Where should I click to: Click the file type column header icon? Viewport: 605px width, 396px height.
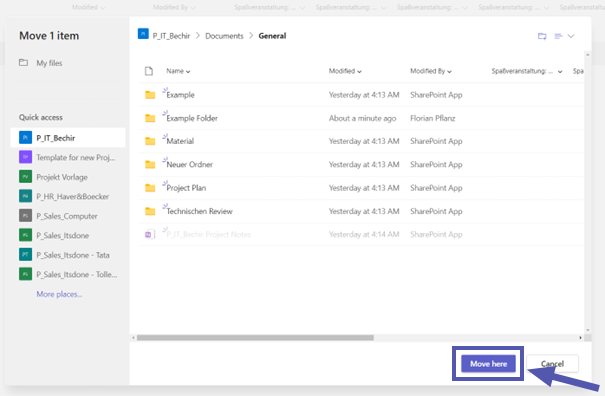[x=149, y=71]
